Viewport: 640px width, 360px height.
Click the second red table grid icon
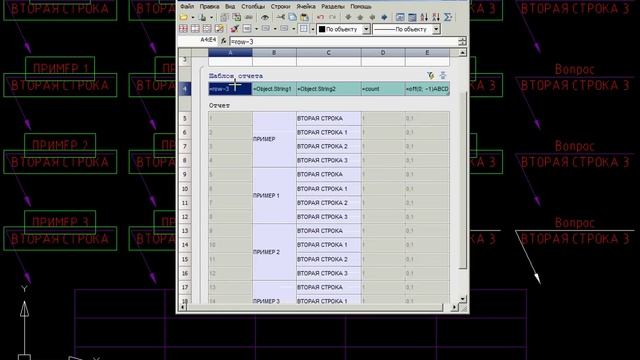tap(196, 29)
